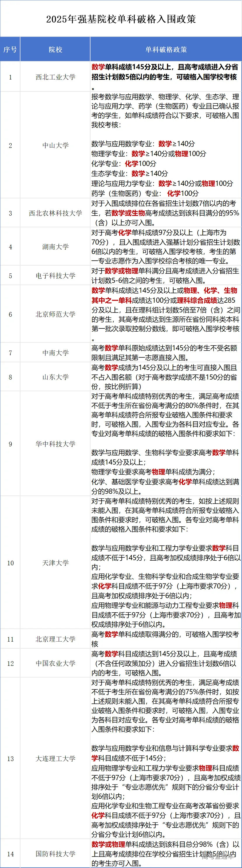The height and width of the screenshot is (868, 242).
Task: Click serial number 7 cell
Action: [x=10, y=352]
